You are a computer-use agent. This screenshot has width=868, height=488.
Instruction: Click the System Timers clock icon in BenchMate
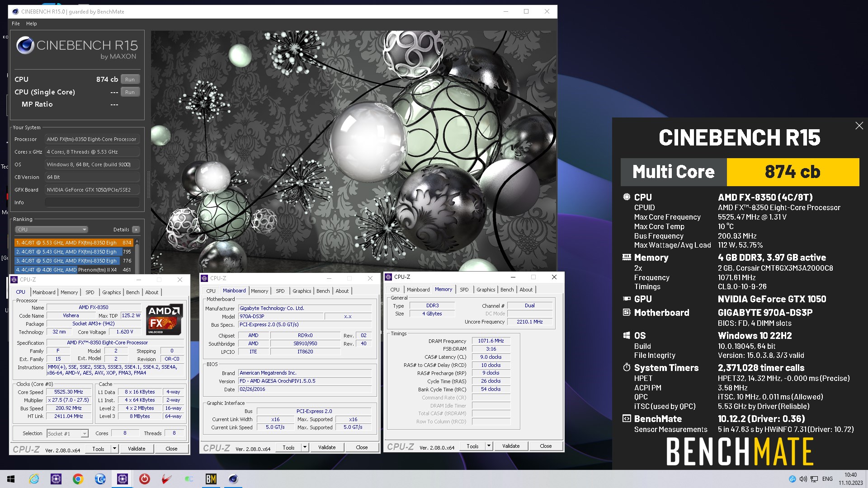(627, 367)
